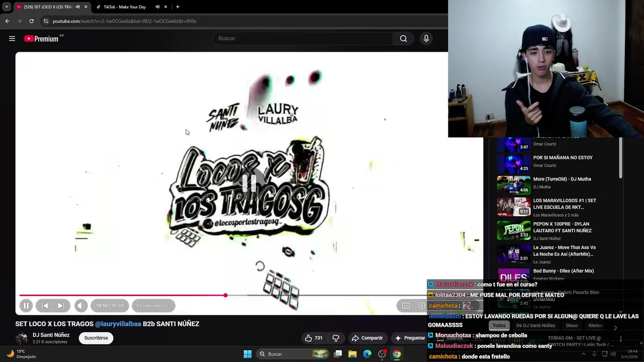Open the @lauryvillalbaa mention link
The image size is (644, 362).
point(118,324)
